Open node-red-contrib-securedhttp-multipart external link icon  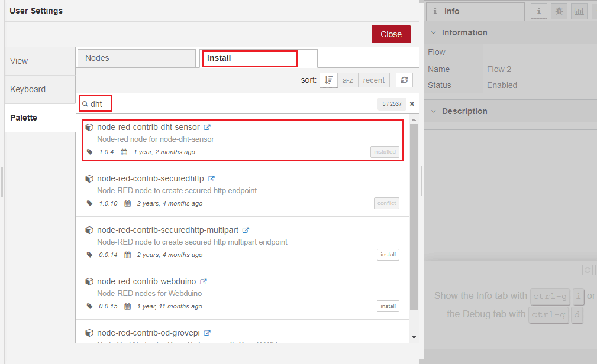pyautogui.click(x=246, y=230)
